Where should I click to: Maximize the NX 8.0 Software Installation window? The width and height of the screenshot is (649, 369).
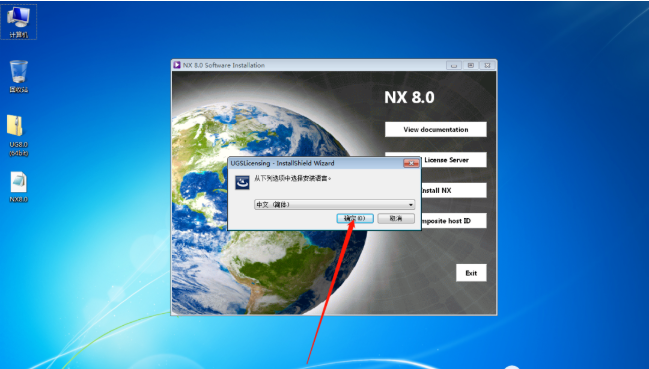[x=471, y=65]
